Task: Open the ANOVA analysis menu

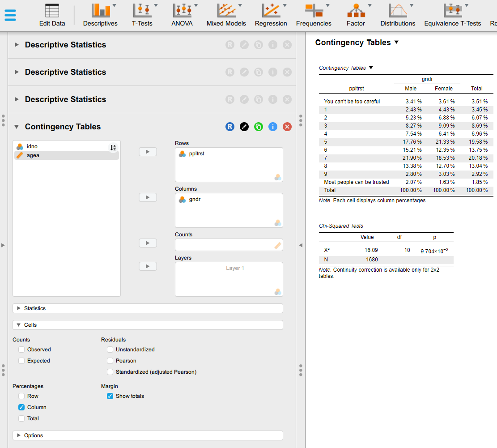Action: (x=182, y=15)
